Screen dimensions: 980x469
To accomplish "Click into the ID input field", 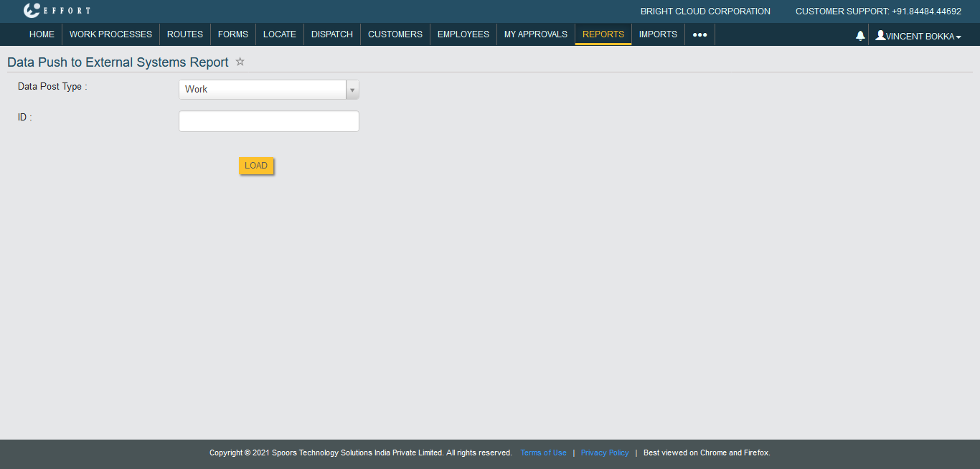I will click(268, 121).
